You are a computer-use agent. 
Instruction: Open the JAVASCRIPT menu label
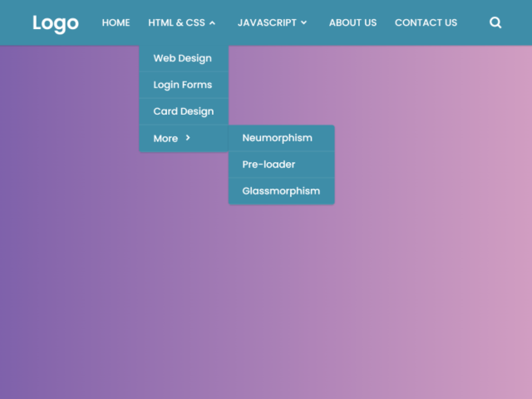266,22
